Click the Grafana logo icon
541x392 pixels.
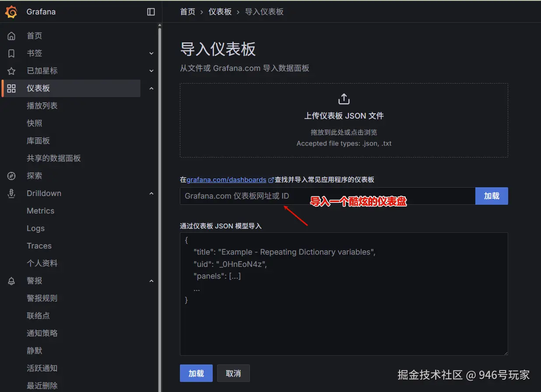point(11,12)
